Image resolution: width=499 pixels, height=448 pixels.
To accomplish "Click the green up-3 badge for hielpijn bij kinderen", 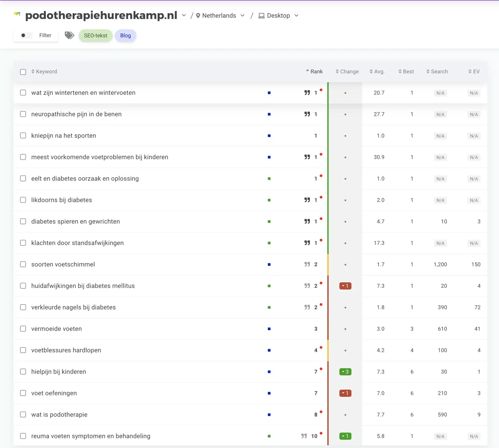I will pos(345,372).
